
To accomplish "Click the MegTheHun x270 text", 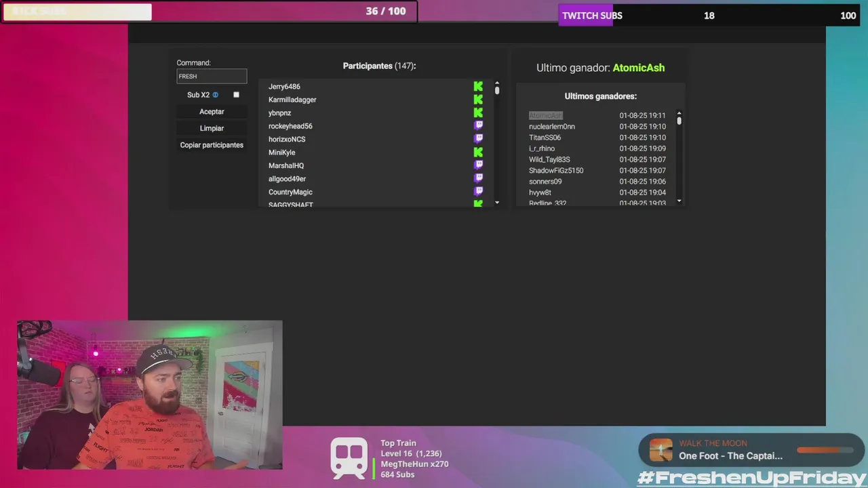I will pyautogui.click(x=414, y=464).
